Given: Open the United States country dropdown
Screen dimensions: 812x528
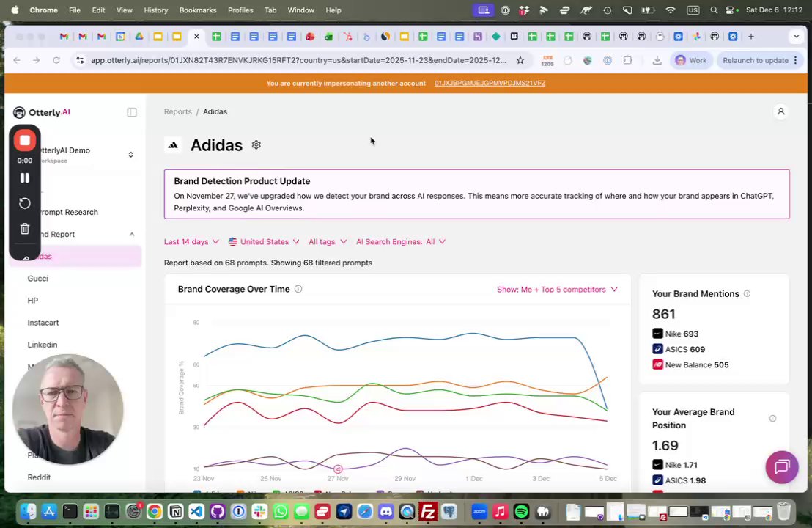Looking at the screenshot, I should tap(264, 241).
